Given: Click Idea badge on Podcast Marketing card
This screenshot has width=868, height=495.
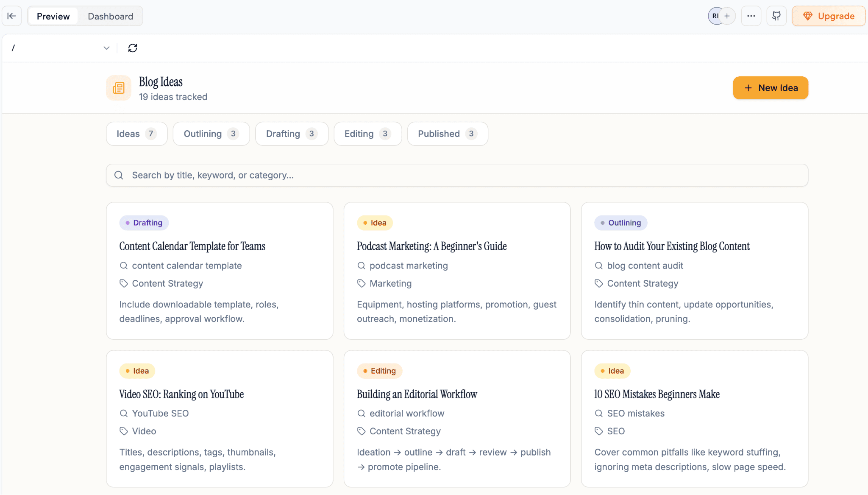Looking at the screenshot, I should click(x=375, y=223).
